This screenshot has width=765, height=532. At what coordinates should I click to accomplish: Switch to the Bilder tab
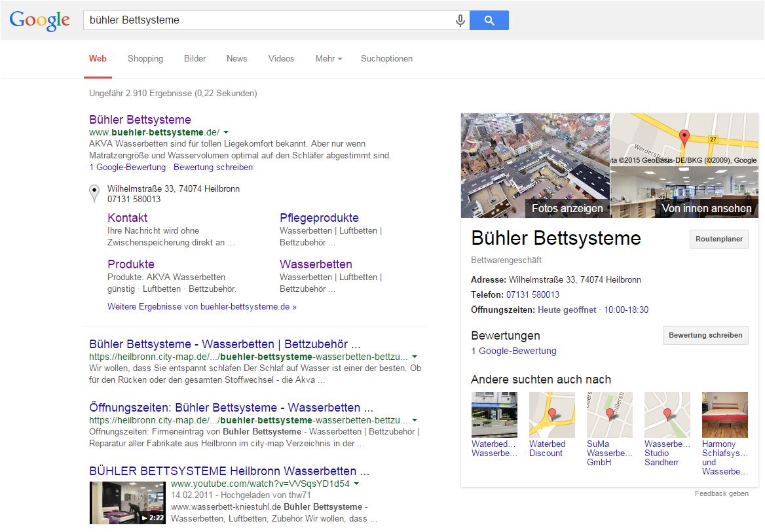[195, 59]
